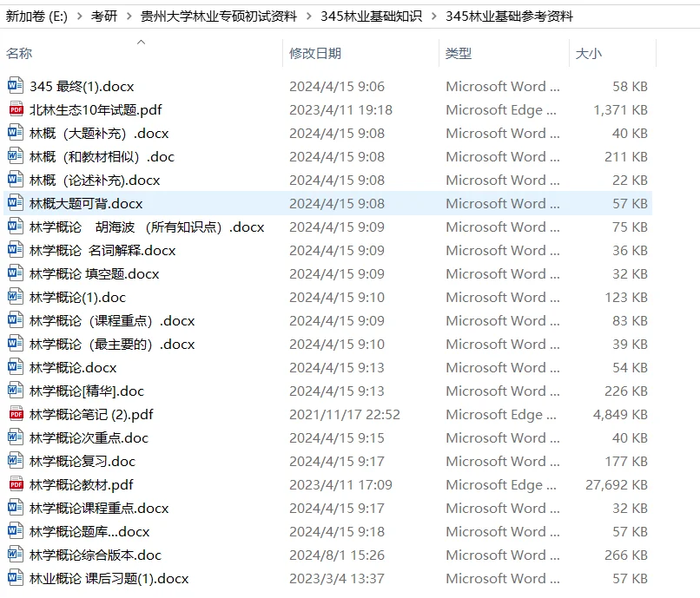Click date 2021/11/17 22:52
The height and width of the screenshot is (598, 700).
[344, 415]
